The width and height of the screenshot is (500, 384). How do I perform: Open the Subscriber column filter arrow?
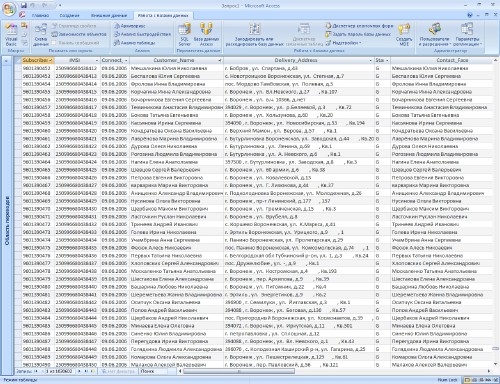click(x=51, y=61)
